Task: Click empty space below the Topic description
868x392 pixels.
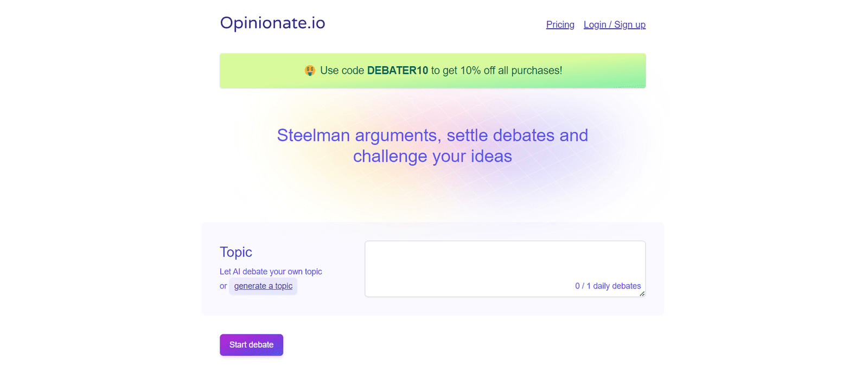Action: click(x=271, y=305)
